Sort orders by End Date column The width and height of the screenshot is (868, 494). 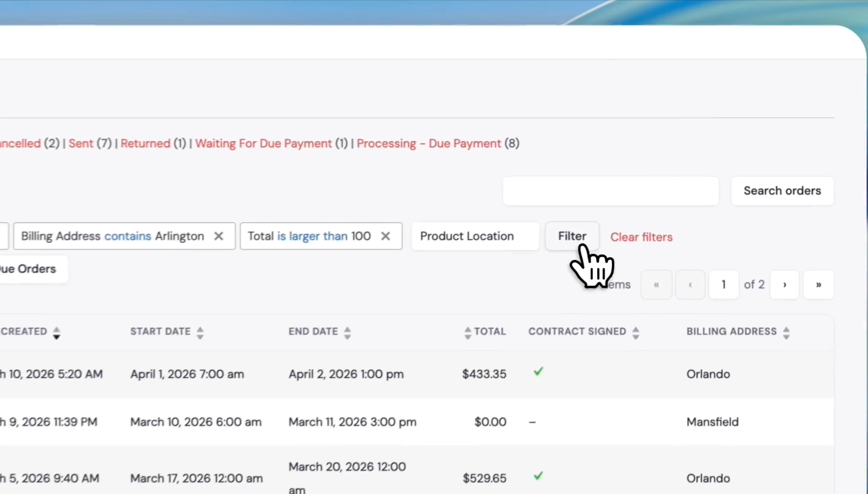tap(320, 332)
